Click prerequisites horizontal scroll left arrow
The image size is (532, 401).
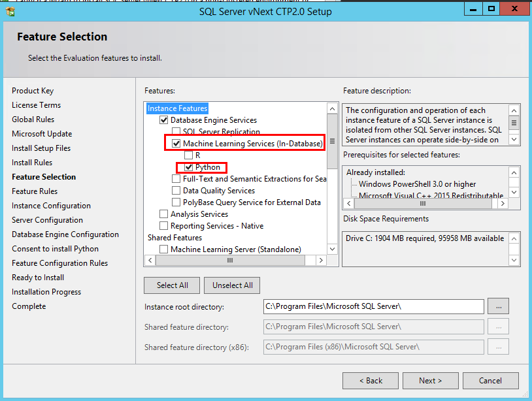(349, 203)
